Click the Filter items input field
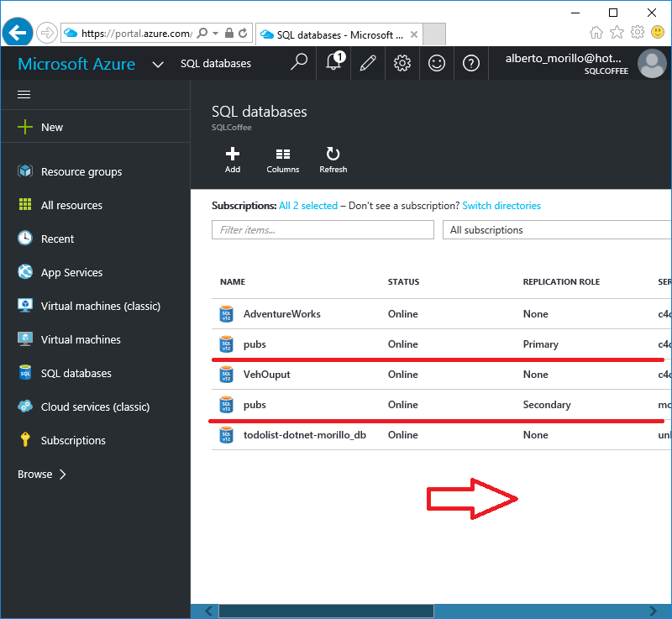 (323, 230)
